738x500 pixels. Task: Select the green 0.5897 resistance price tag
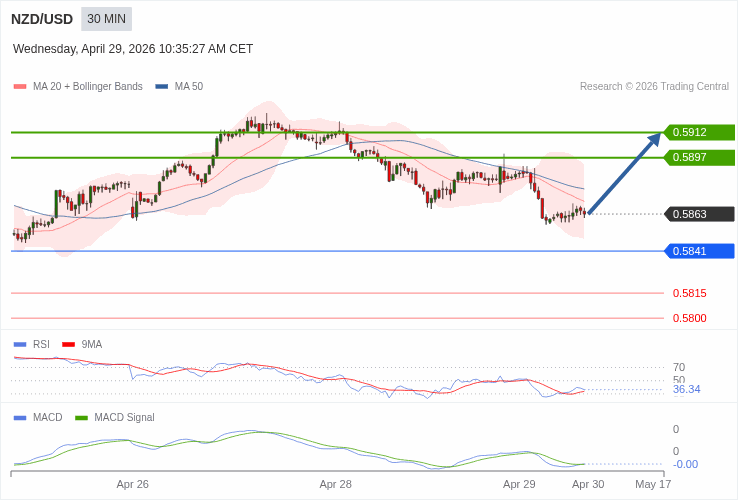[x=699, y=157]
